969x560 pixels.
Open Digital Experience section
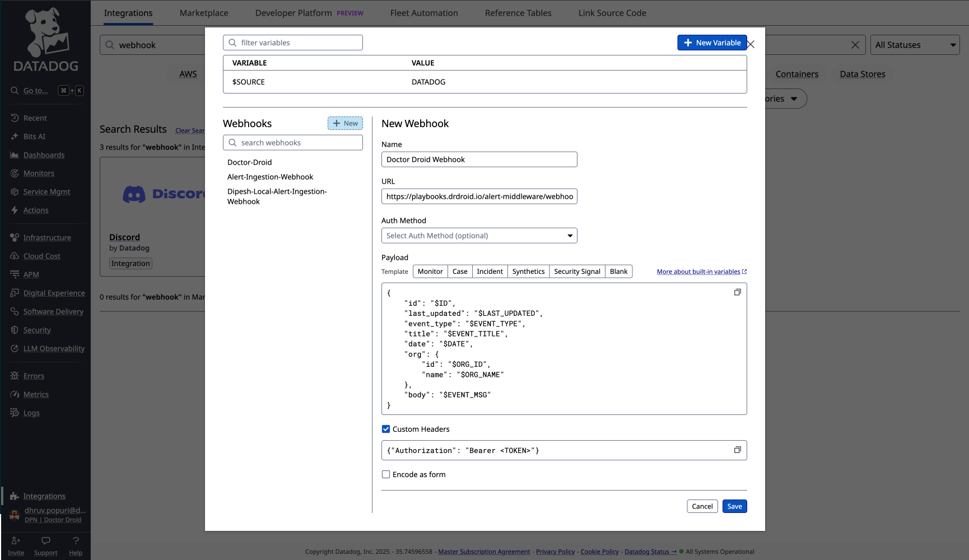click(x=54, y=293)
